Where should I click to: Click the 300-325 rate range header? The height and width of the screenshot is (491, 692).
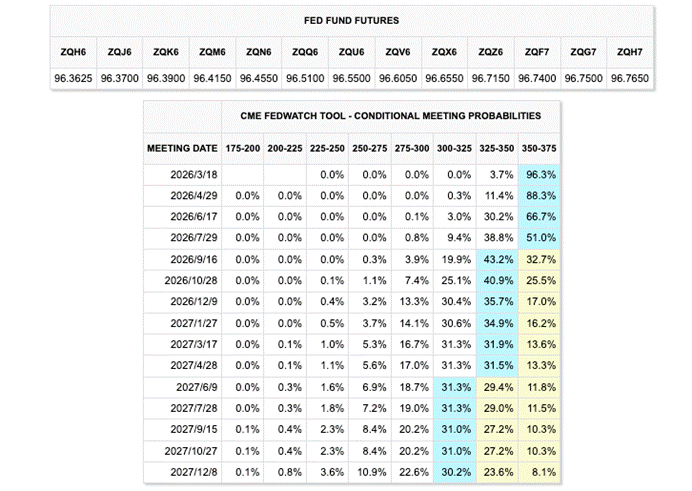[x=455, y=148]
